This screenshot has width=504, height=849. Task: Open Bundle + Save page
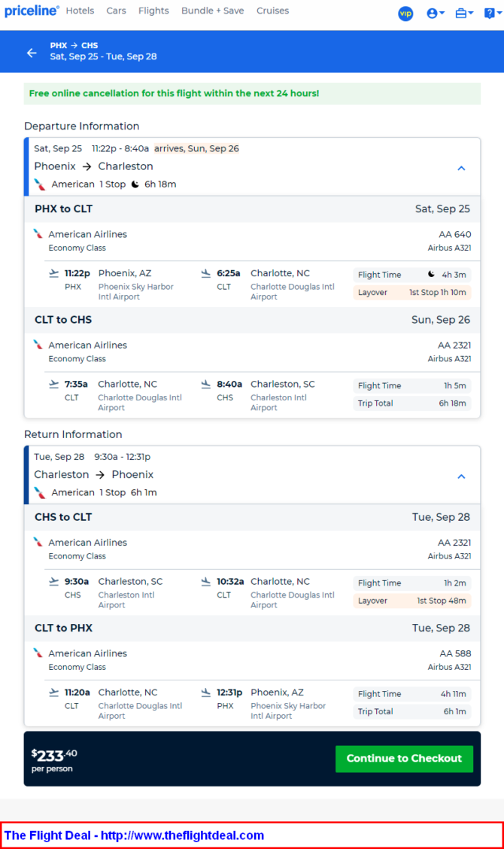tap(213, 11)
